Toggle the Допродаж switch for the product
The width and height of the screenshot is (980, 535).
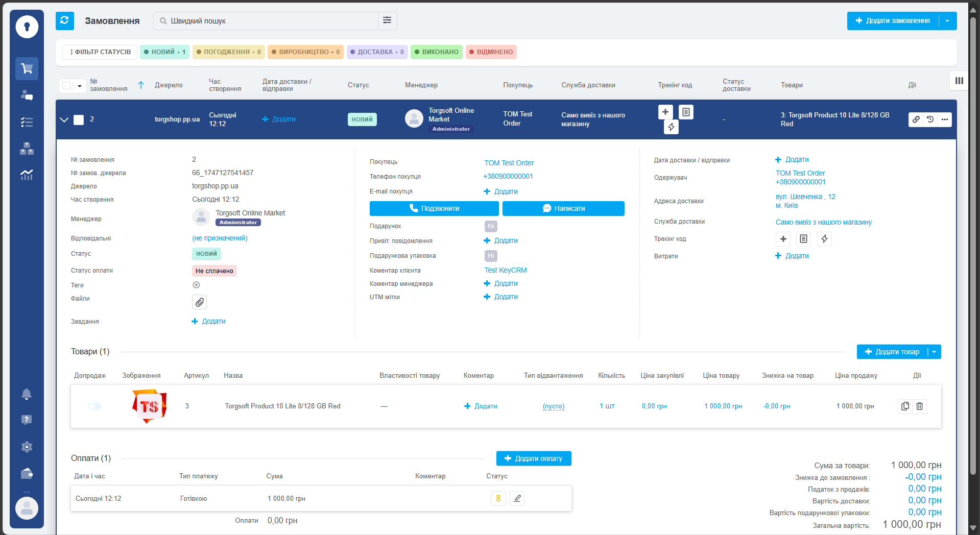(x=94, y=406)
